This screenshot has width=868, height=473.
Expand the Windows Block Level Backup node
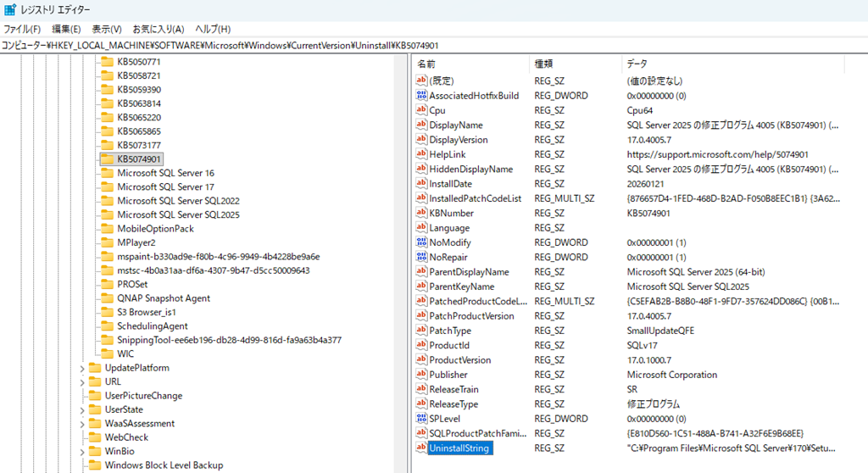point(82,465)
